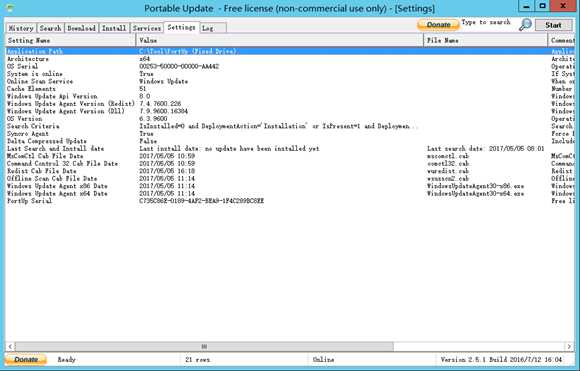Select the System is online row
Viewport: 580px width, 371px height.
tap(290, 74)
